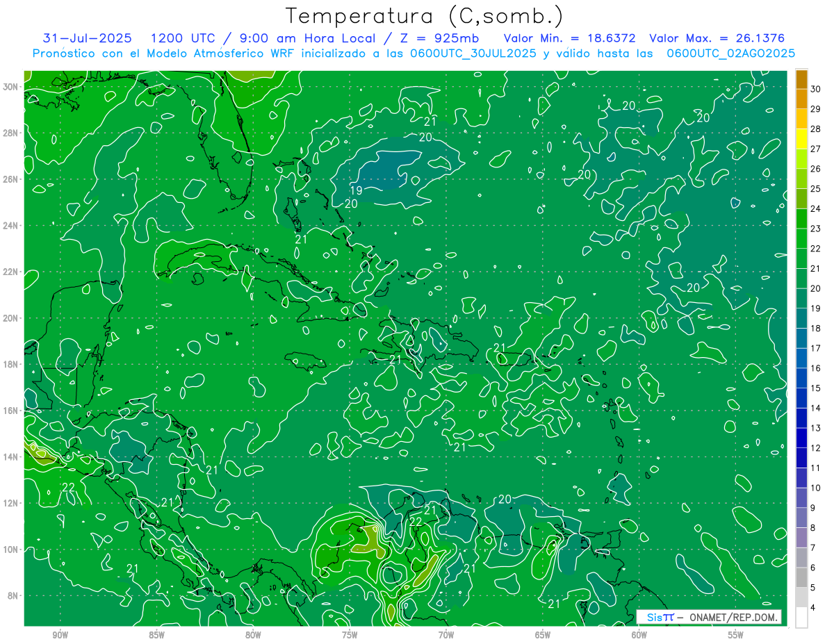834x644 pixels.
Task: Click the 75W longitude axis label
Action: 350,635
